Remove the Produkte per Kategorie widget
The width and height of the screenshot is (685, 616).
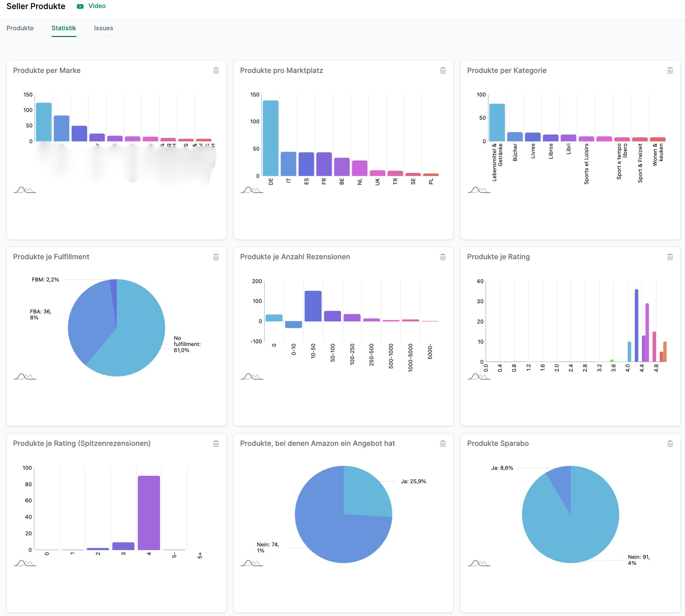pyautogui.click(x=670, y=70)
